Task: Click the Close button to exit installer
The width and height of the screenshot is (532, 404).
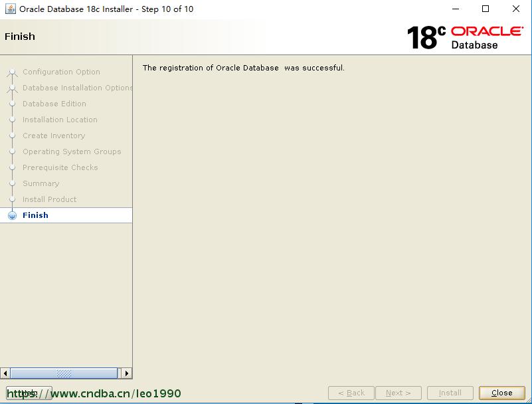Action: (502, 393)
